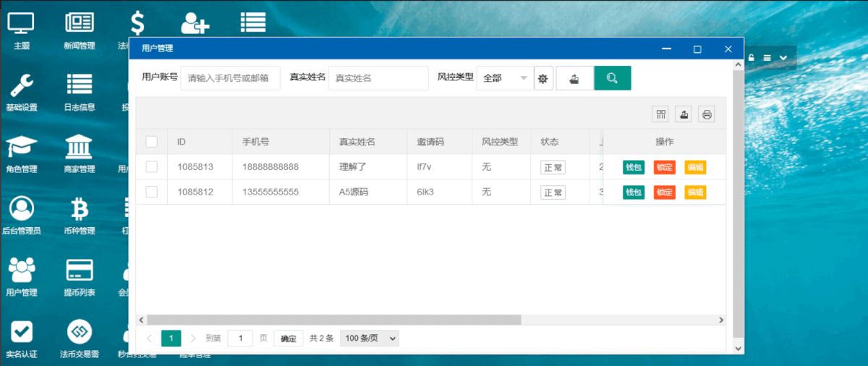This screenshot has width=868, height=366.
Task: Expand the chevron in top-right desktop toolbar
Action: click(783, 57)
